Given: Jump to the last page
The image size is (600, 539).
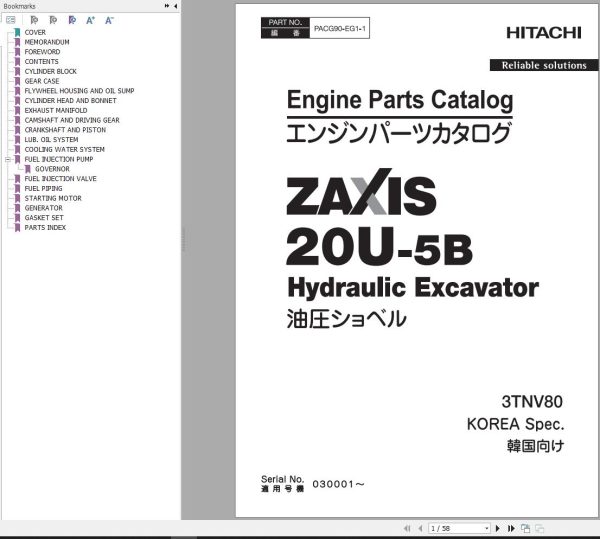Looking at the screenshot, I should click(511, 528).
